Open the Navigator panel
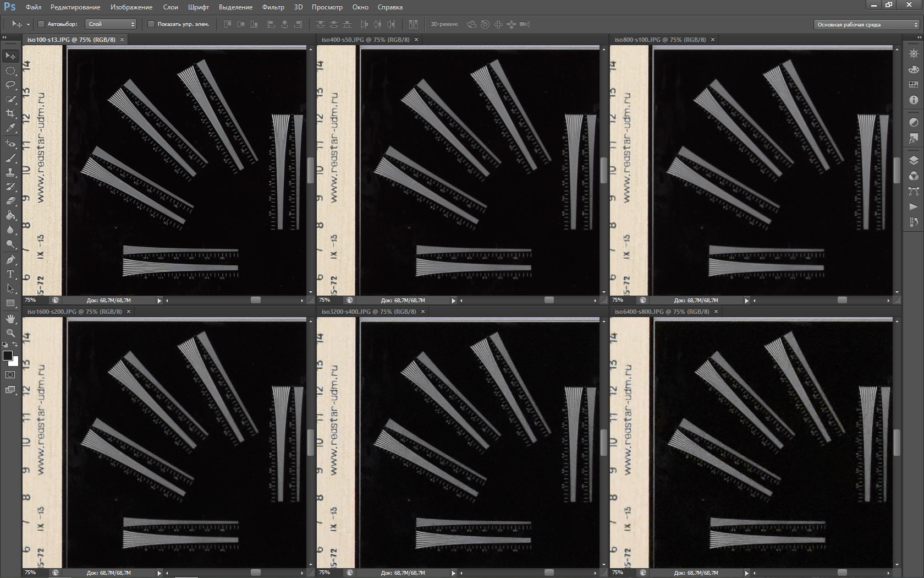This screenshot has height=578, width=924. pos(914,54)
